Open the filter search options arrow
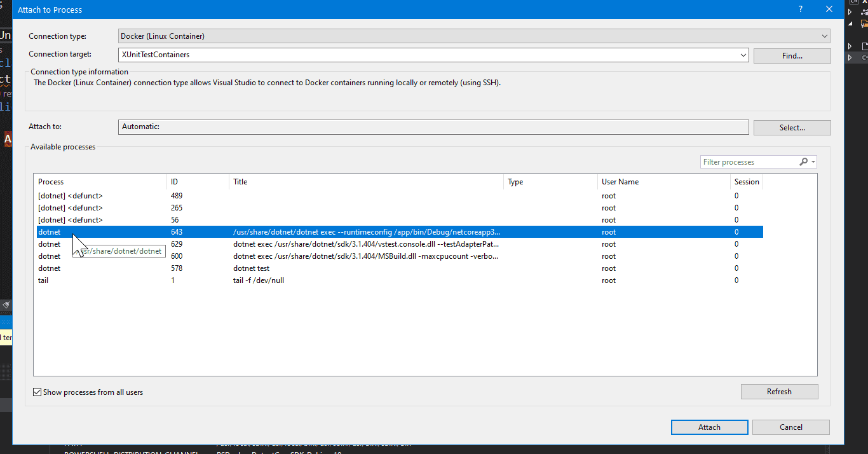This screenshot has width=868, height=454. coord(813,162)
